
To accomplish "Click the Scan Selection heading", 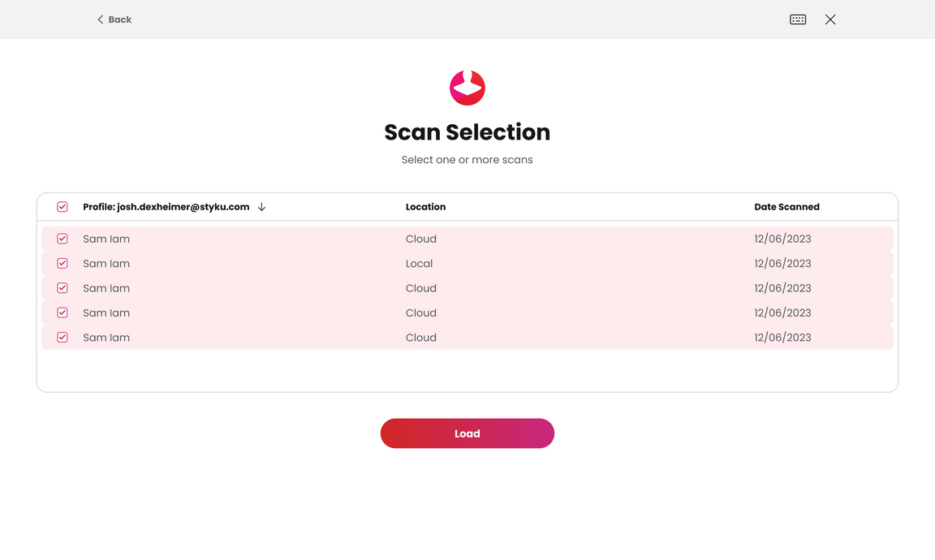I will [467, 132].
